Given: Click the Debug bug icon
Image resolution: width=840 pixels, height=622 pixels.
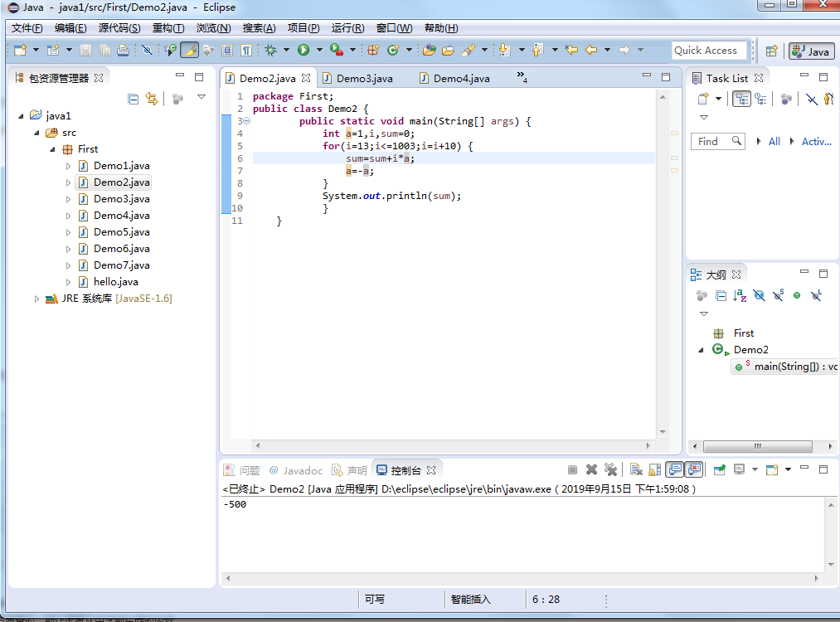Looking at the screenshot, I should [270, 50].
